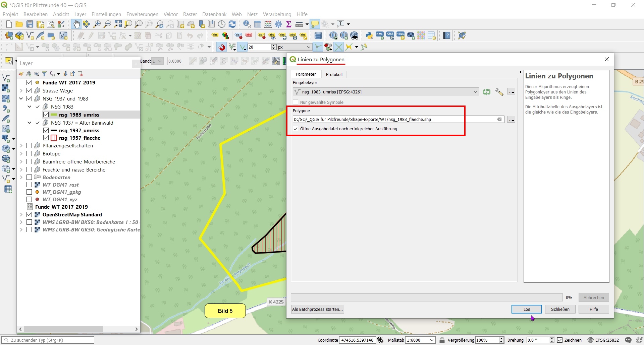644x345 pixels.
Task: Open the Eingabelayer dropdown
Action: 475,92
